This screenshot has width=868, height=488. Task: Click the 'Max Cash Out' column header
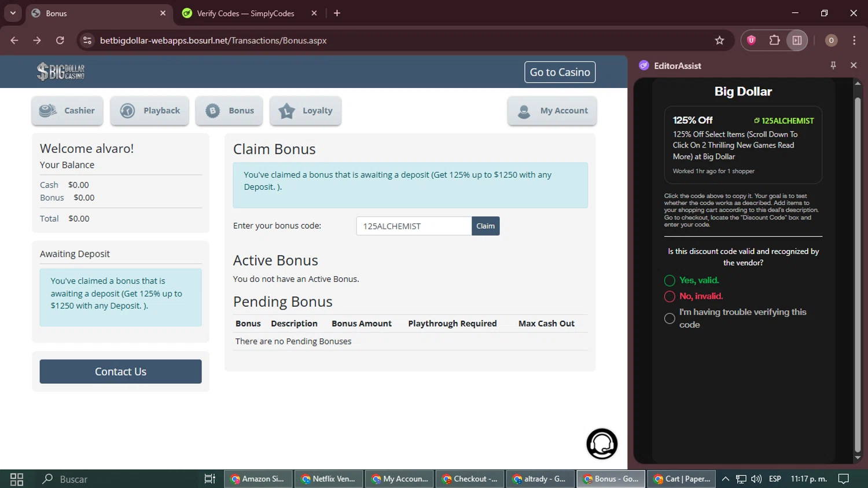pos(546,324)
